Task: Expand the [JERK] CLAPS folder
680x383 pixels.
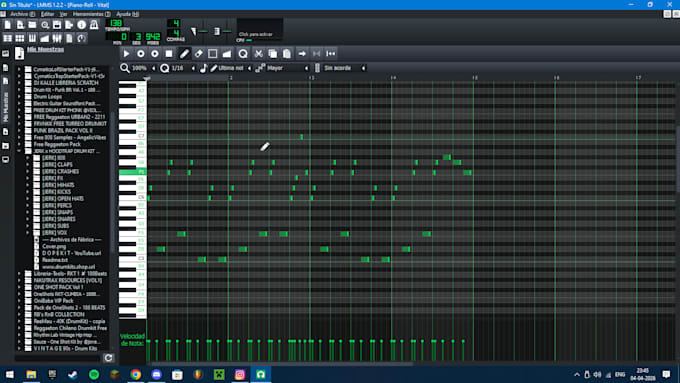Action: coord(28,164)
